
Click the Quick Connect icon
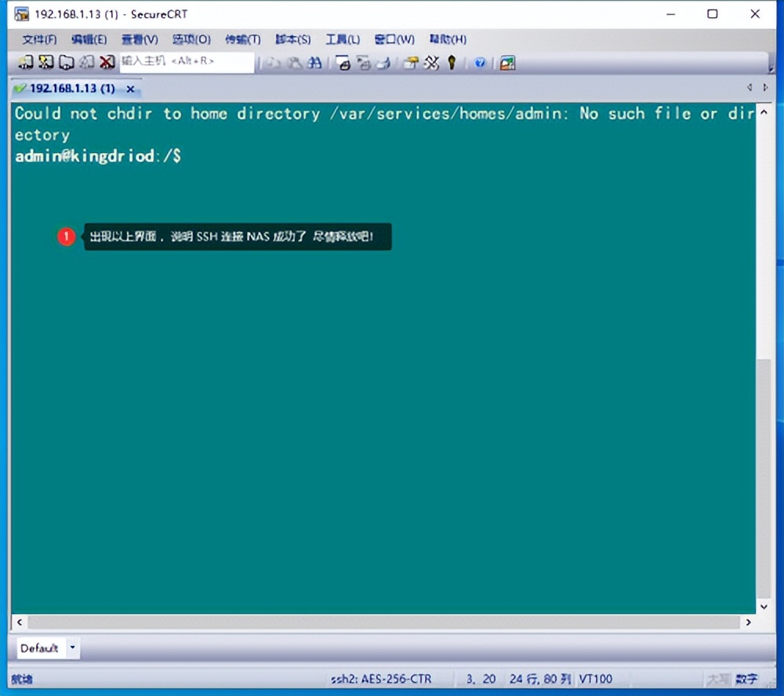[x=46, y=63]
